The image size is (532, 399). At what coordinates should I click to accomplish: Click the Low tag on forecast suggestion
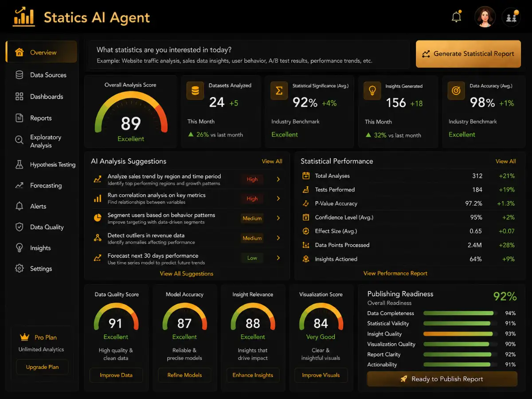pos(252,258)
